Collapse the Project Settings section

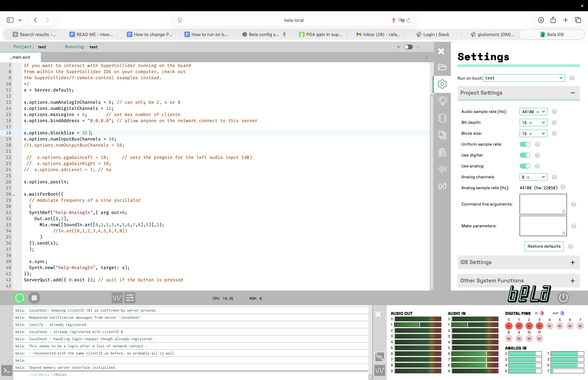pos(519,93)
